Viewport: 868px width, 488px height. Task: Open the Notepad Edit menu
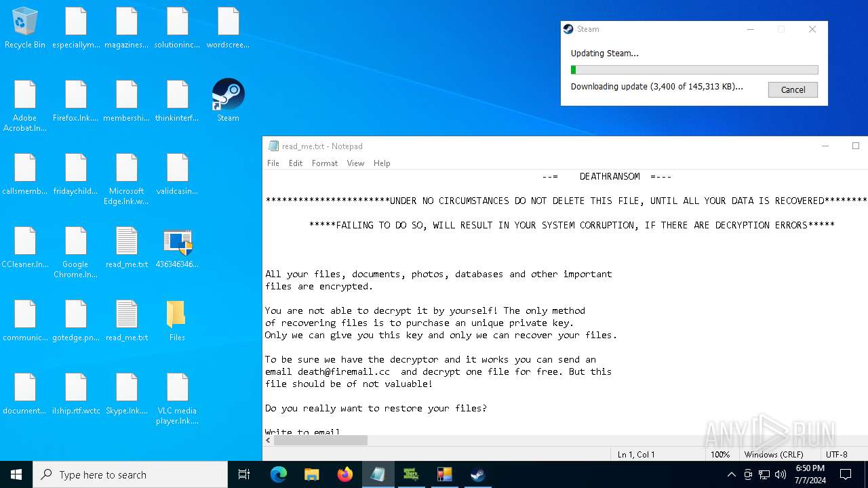coord(296,163)
